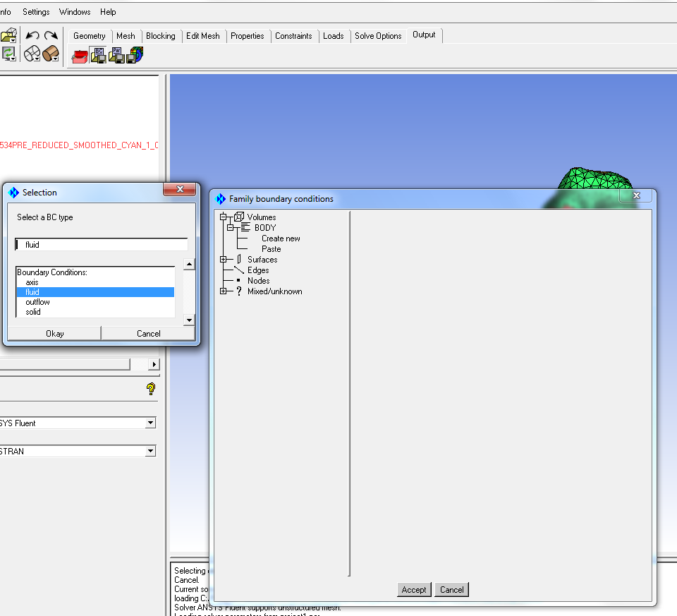Click right scroll arrow of left panel
The height and width of the screenshot is (616, 677).
point(154,364)
